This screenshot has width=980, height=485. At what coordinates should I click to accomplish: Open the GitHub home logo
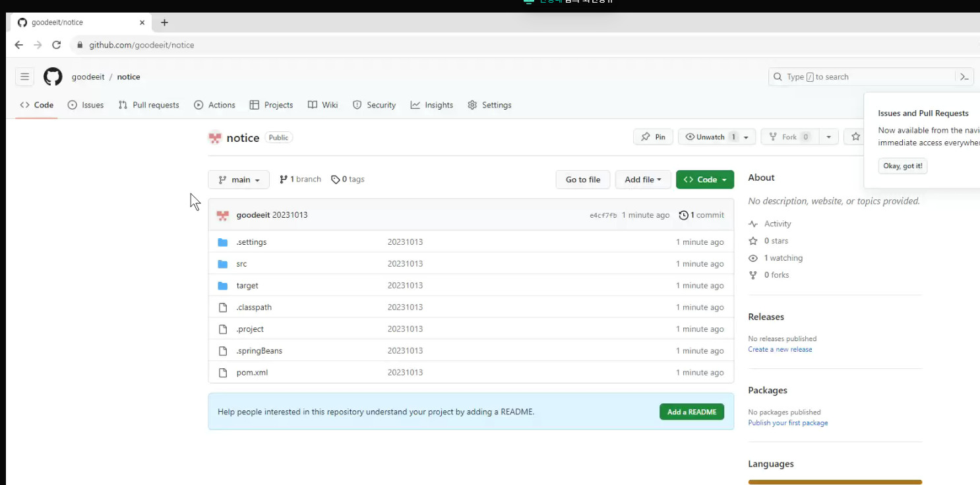(53, 77)
